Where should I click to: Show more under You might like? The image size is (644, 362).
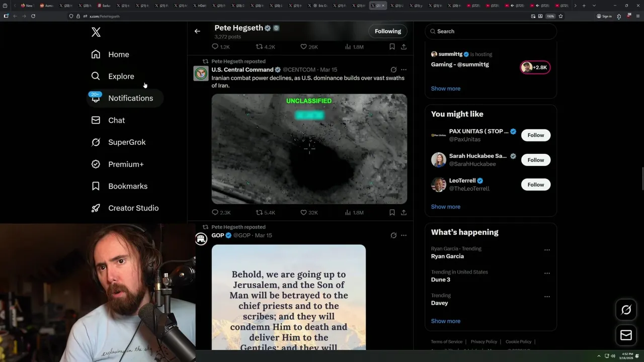click(x=445, y=207)
